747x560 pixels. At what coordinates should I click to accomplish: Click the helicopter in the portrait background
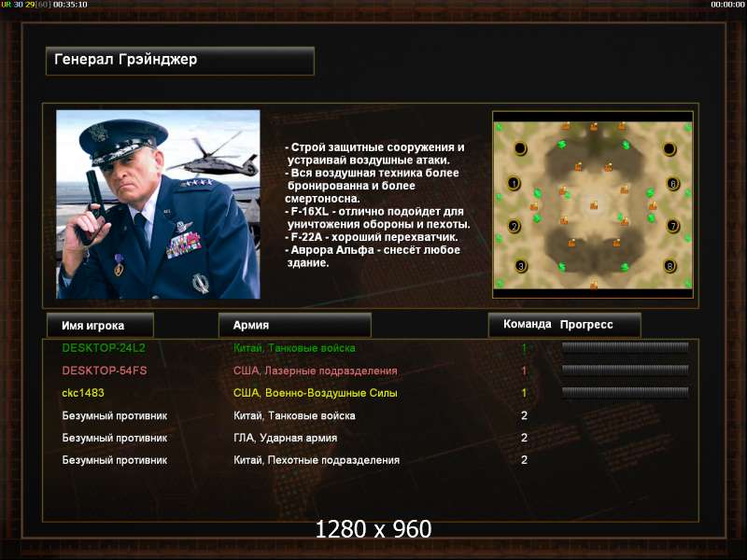(215, 160)
